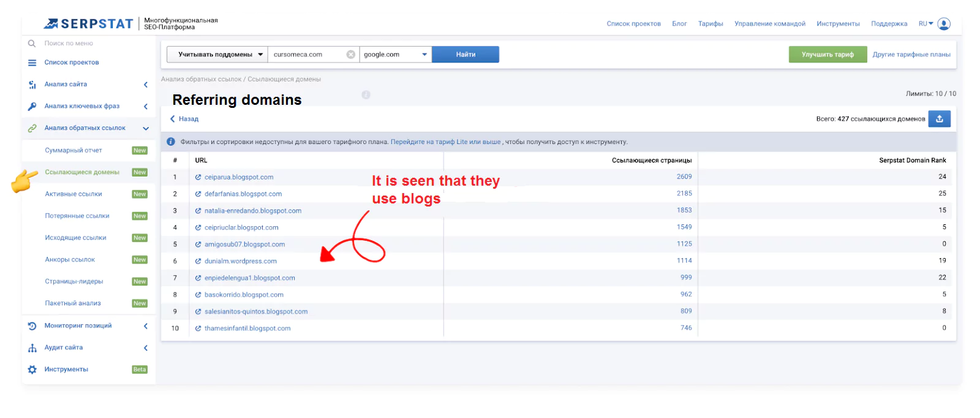Collapse the Анализ обратных ссылок section chevron
Viewport: 980px width, 418px height.
point(146,128)
